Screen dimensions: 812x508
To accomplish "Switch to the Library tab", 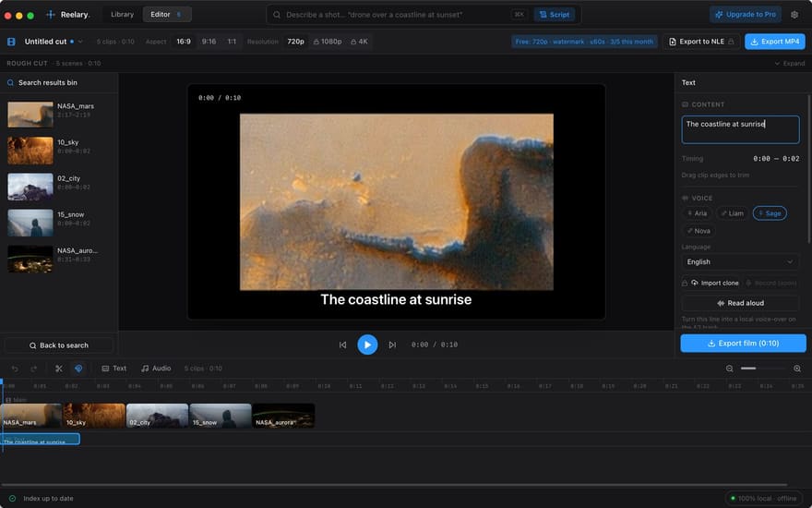I will (122, 15).
